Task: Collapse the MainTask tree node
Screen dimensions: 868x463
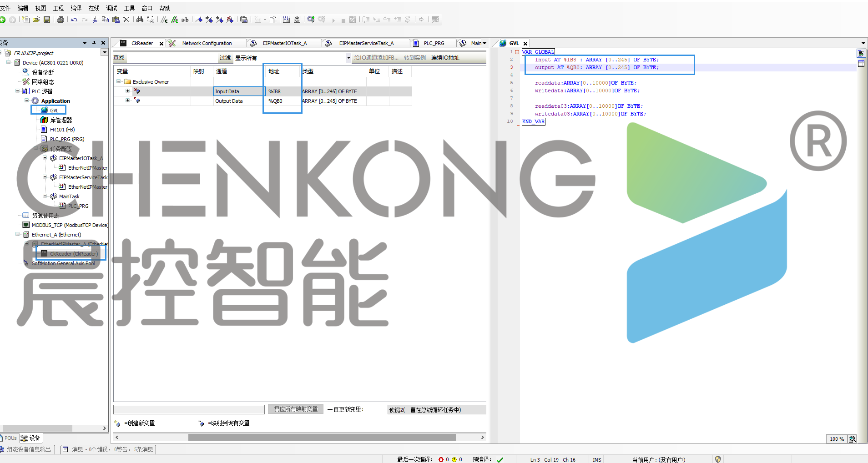Action: (x=45, y=196)
